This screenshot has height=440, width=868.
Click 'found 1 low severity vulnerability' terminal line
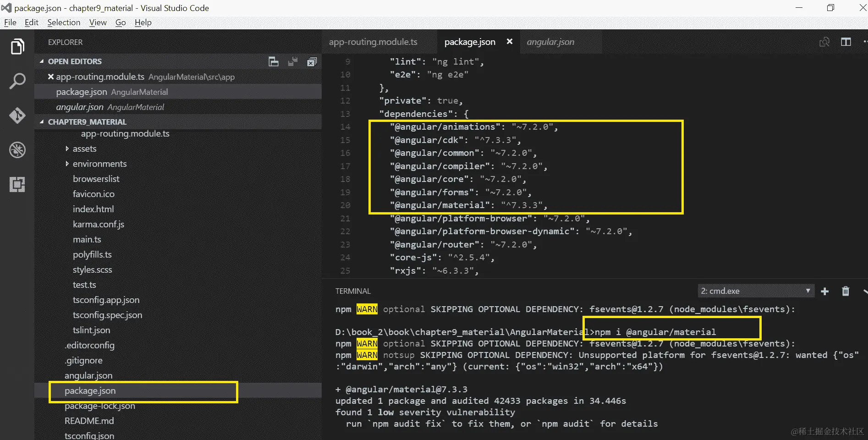click(425, 412)
